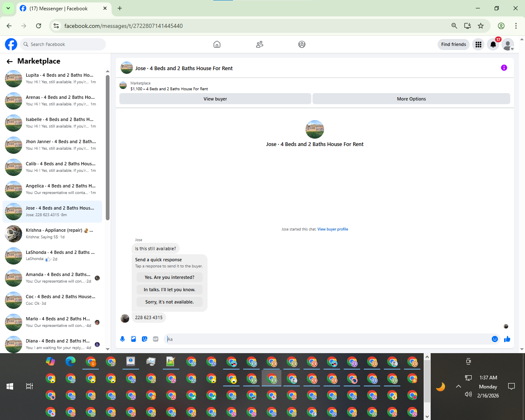Viewport: 525px width, 420px height.
Task: Go back using the Marketplace back arrow
Action: (9, 61)
